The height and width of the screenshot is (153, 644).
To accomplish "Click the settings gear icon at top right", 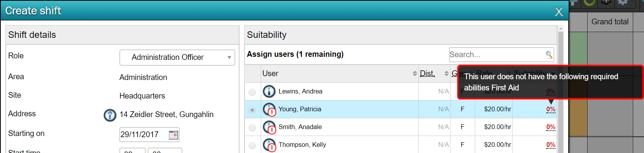I will click(x=623, y=2).
